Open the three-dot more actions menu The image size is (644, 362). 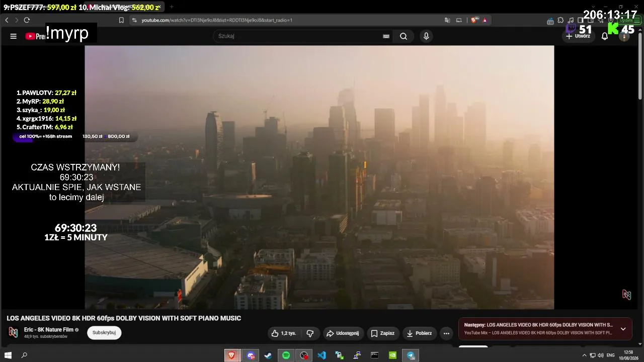(x=446, y=333)
